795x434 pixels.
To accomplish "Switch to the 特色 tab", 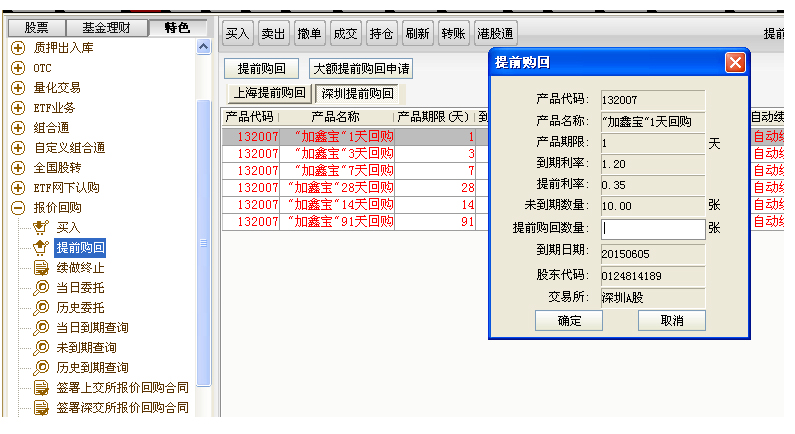I will pyautogui.click(x=177, y=27).
